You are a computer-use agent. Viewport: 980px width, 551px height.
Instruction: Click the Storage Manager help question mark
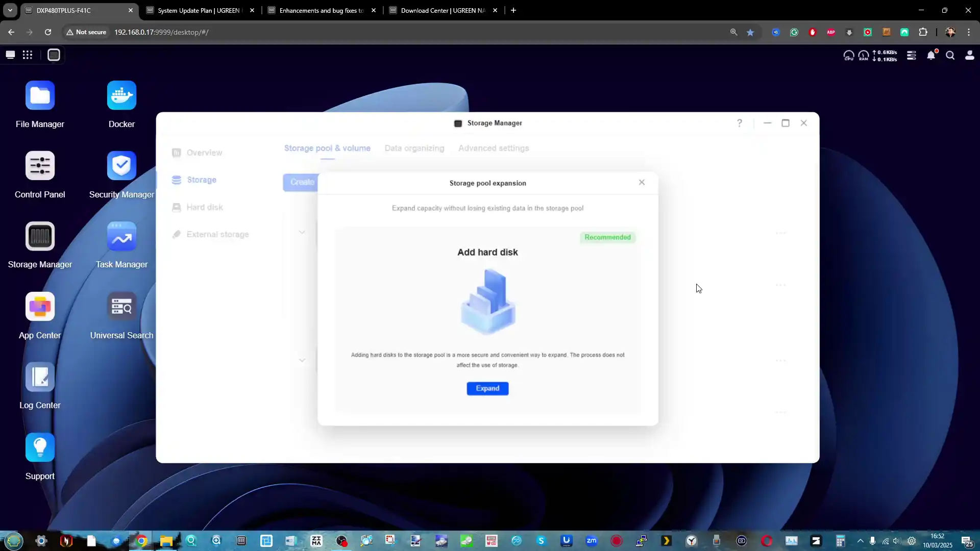pyautogui.click(x=739, y=123)
